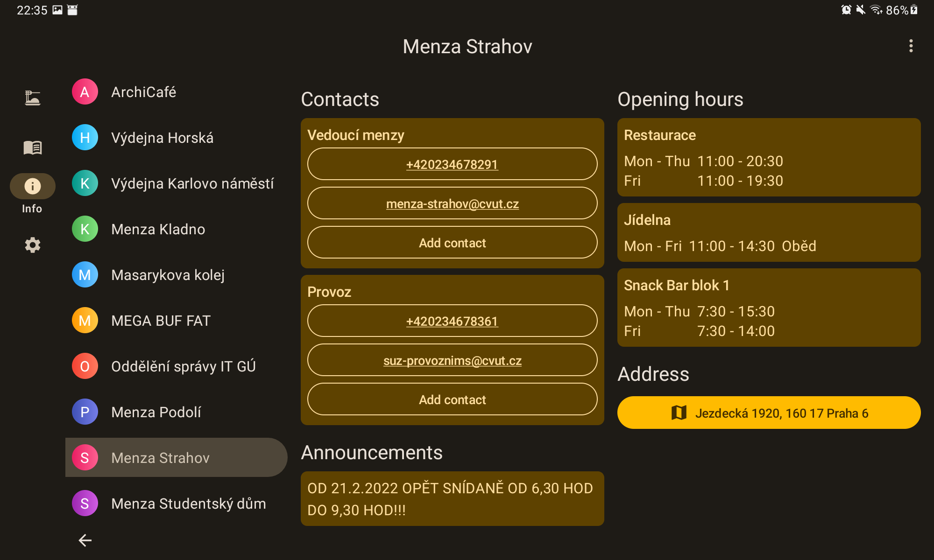Switch to Menza Kladno
This screenshot has height=560, width=934.
pyautogui.click(x=158, y=229)
